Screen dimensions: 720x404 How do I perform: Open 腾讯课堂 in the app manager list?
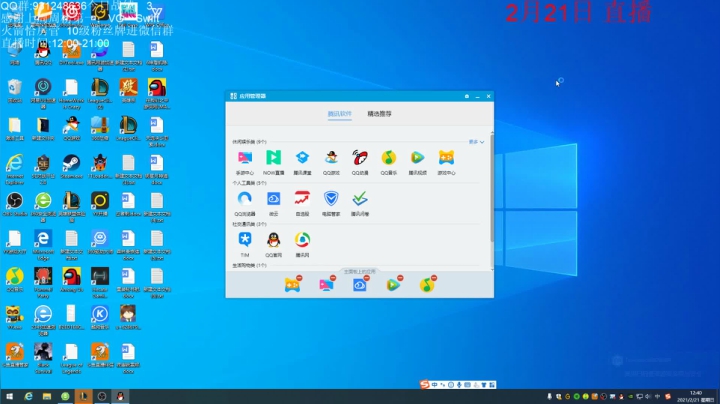[x=302, y=158]
